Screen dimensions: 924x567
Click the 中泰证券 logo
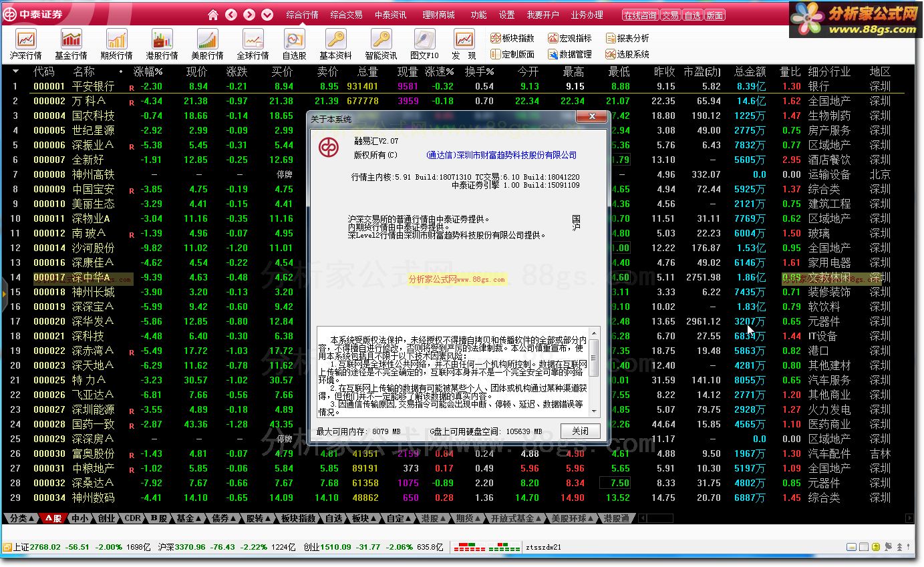tap(34, 14)
